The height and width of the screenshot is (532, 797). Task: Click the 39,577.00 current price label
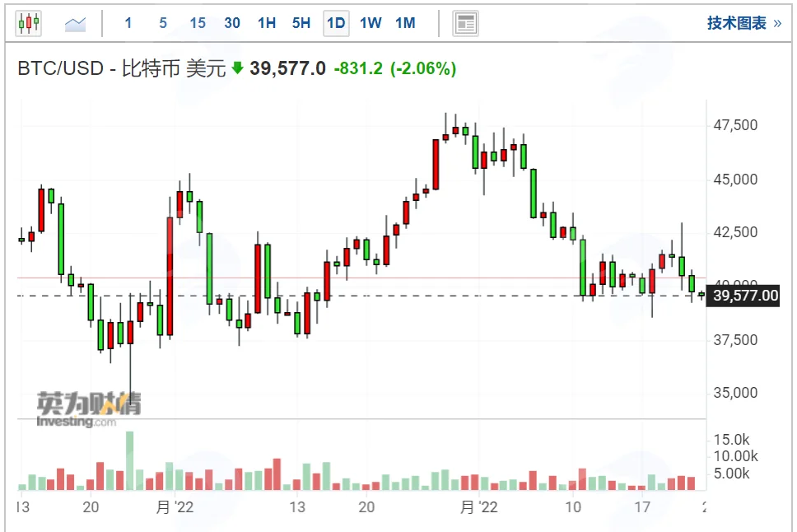[x=743, y=296]
